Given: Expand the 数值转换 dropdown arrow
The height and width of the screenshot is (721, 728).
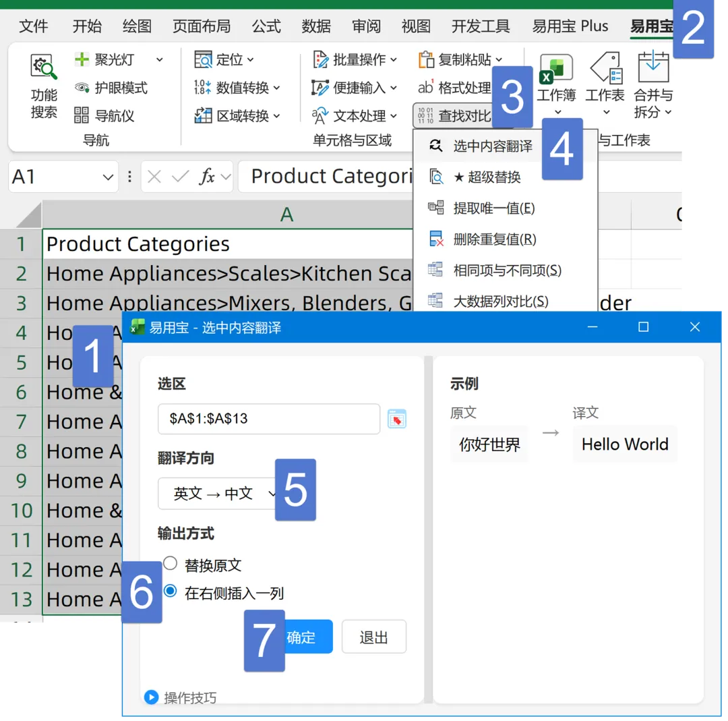Looking at the screenshot, I should (x=277, y=87).
